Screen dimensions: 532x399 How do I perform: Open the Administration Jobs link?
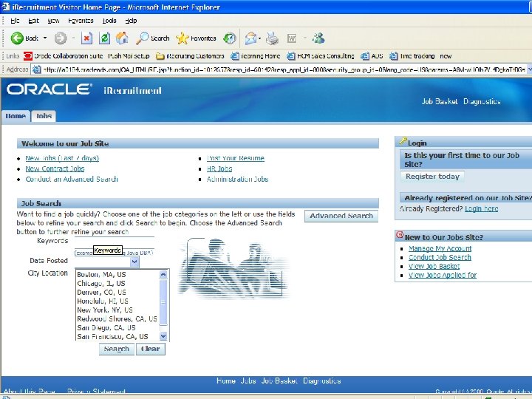click(x=237, y=179)
